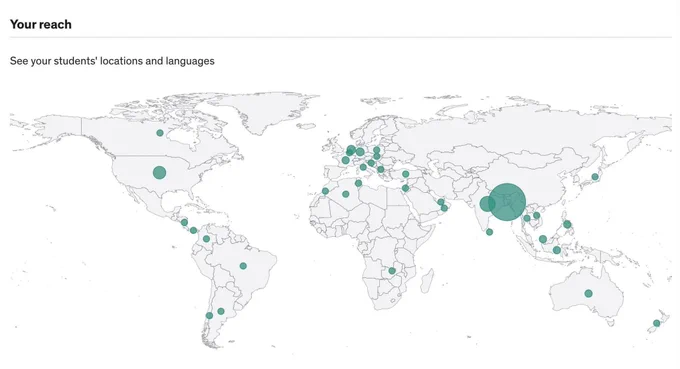Click the Zambia dot in southern Africa
The height and width of the screenshot is (369, 680).
tap(392, 271)
